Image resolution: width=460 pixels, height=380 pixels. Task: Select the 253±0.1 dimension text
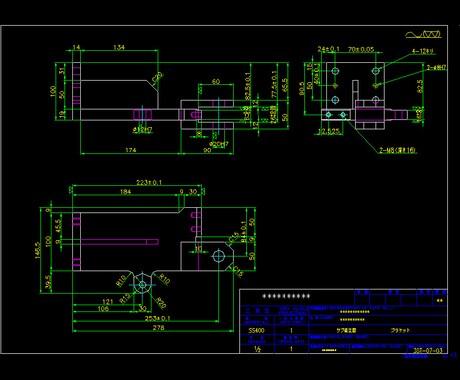coord(157,318)
